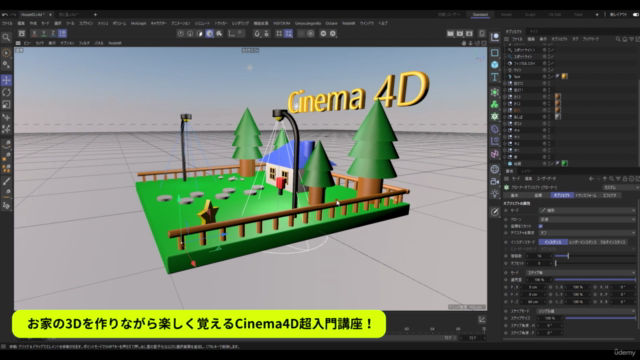Viewport: 640px width, 360px height.
Task: Click the highlighted snap grid icon
Action: [x=289, y=33]
